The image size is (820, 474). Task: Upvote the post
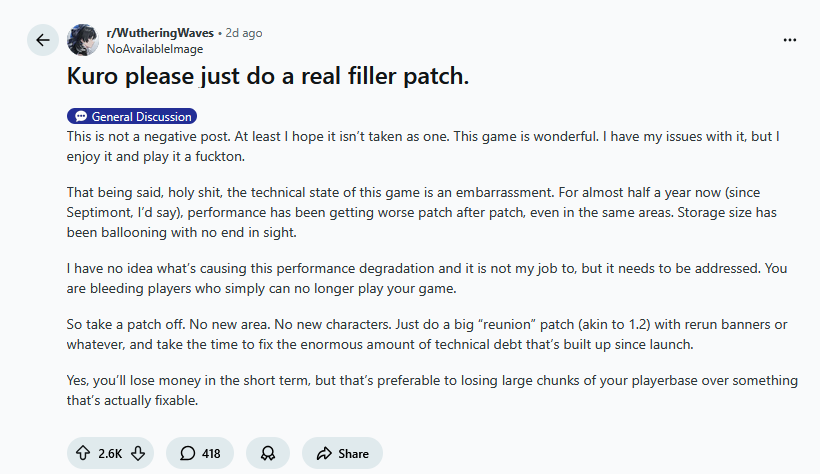pos(83,453)
